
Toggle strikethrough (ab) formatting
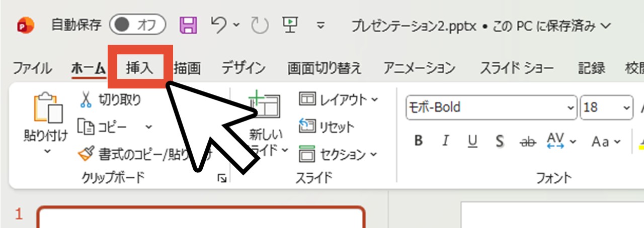(x=527, y=142)
